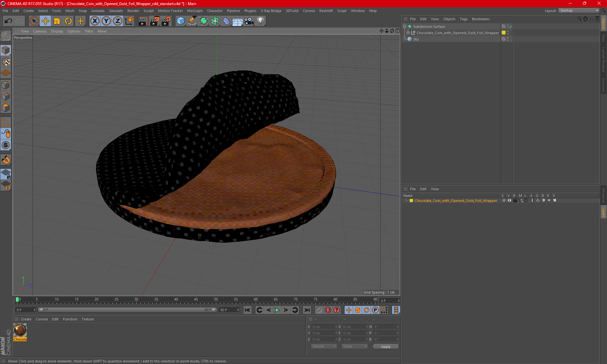607x364 pixels.
Task: Expand the Chocolate_Coin_with_Opened_Gold_Foil_Wrapper object
Action: [x=408, y=33]
